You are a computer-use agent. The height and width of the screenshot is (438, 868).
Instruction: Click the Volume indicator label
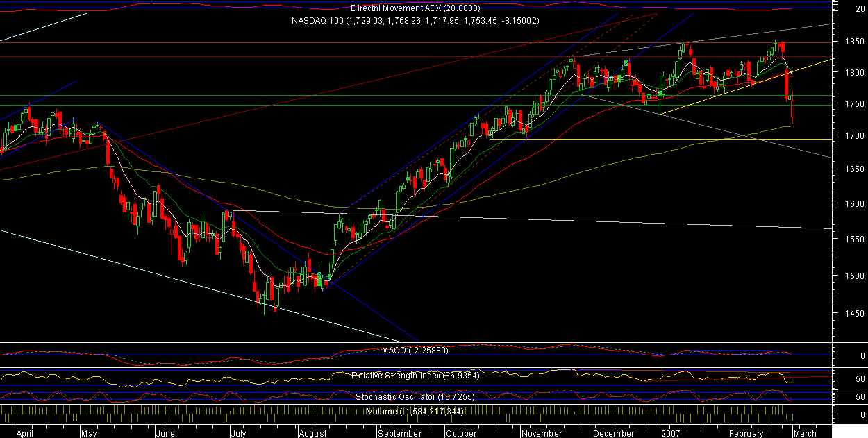coord(415,412)
